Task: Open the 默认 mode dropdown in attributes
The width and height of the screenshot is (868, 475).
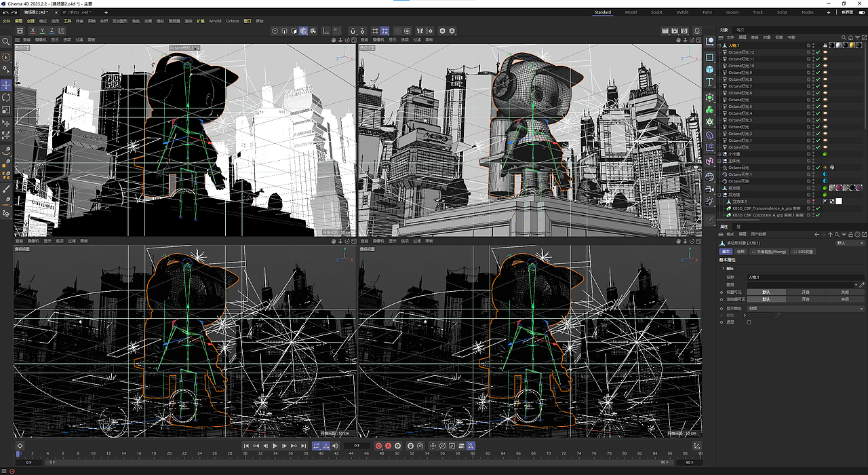Action: (850, 243)
